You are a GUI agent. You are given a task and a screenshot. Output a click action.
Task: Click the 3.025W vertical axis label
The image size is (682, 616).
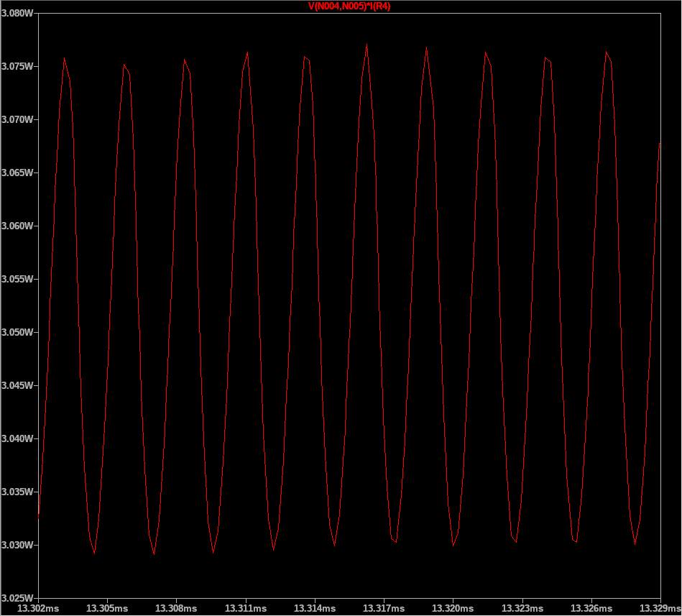[x=17, y=598]
